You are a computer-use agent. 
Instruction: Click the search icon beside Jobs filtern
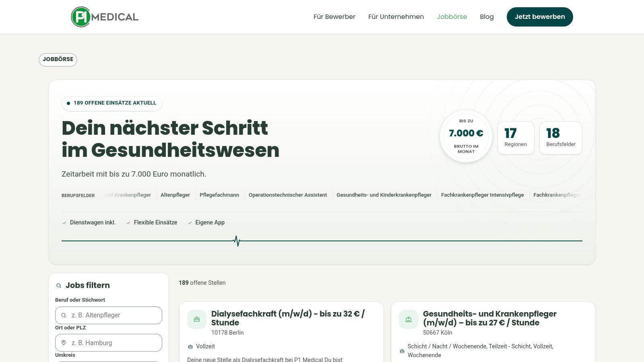coord(59,286)
